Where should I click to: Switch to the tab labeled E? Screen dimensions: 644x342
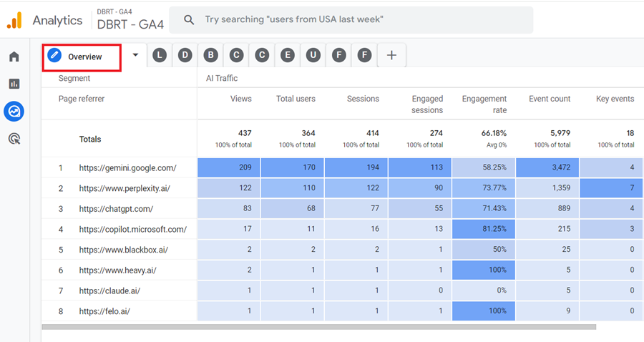click(288, 55)
